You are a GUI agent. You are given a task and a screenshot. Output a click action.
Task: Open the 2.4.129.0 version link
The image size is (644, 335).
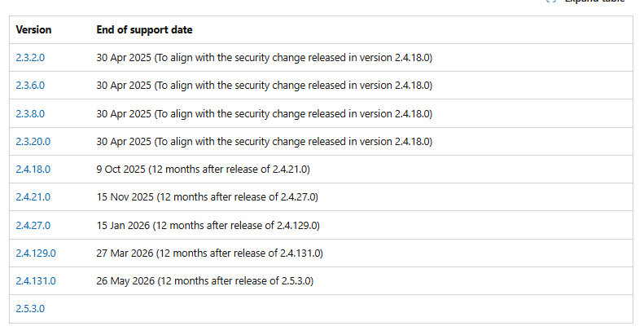coord(36,253)
